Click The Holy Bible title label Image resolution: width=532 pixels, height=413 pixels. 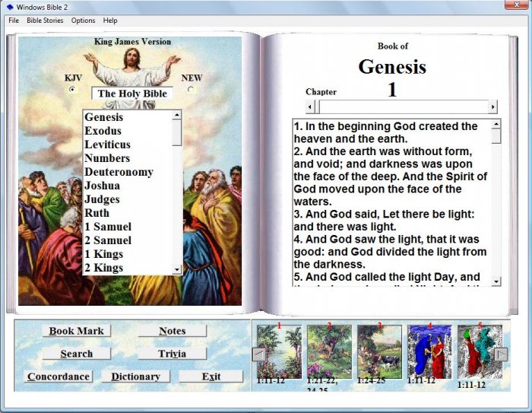click(x=132, y=94)
